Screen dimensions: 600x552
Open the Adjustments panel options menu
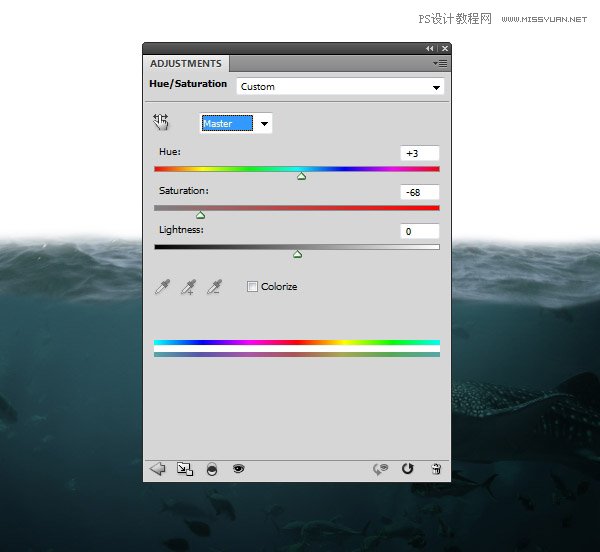439,63
